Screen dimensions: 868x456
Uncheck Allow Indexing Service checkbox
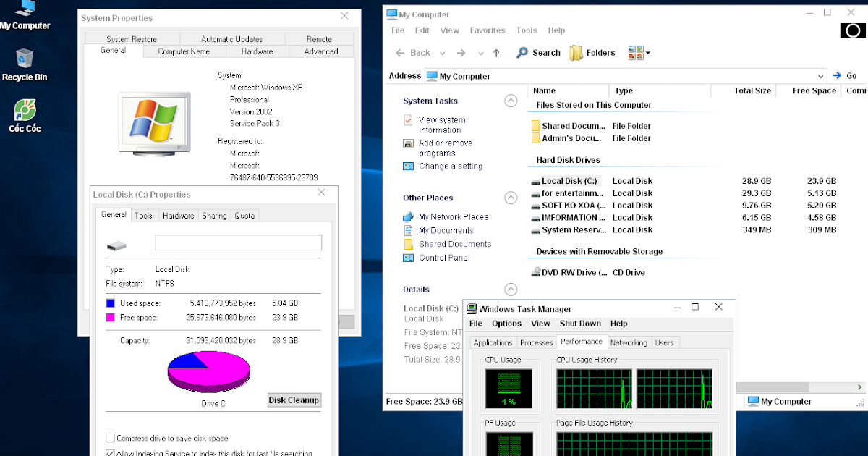110,453
